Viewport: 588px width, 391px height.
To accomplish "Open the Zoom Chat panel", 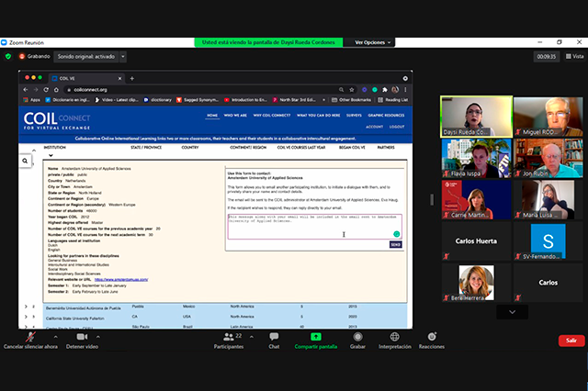I will click(274, 341).
